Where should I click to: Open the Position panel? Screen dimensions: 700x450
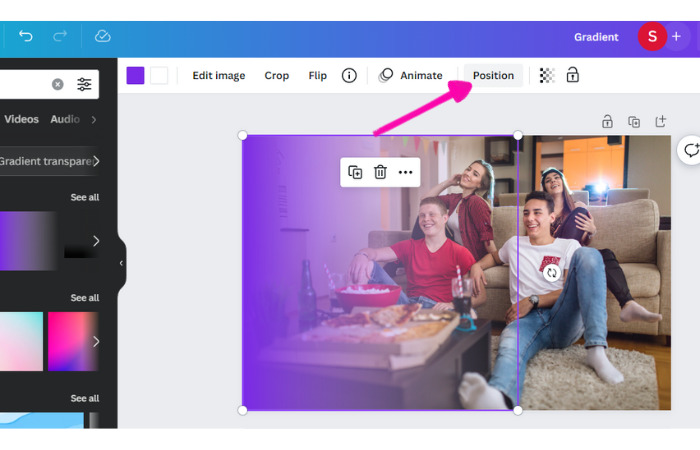(x=493, y=75)
